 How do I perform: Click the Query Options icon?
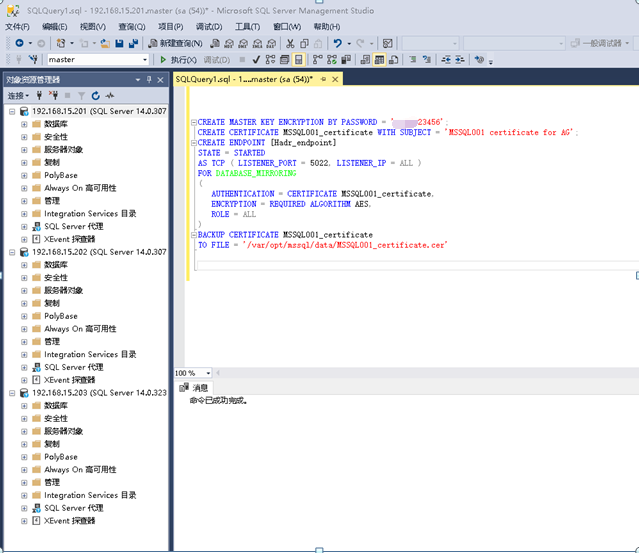click(x=284, y=59)
